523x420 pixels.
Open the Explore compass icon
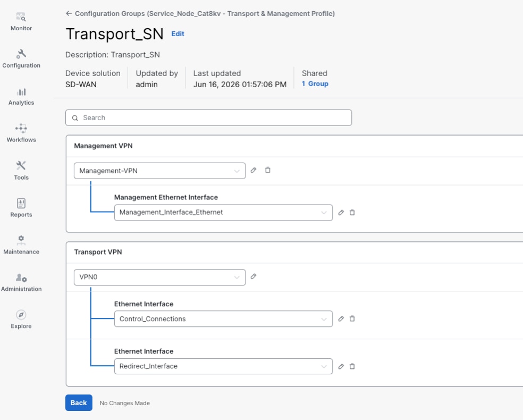(21, 315)
